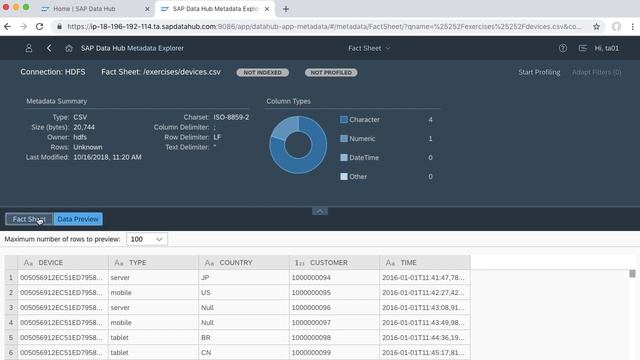This screenshot has height=360, width=640.
Task: Click Adapt Filters (0)
Action: [x=596, y=72]
